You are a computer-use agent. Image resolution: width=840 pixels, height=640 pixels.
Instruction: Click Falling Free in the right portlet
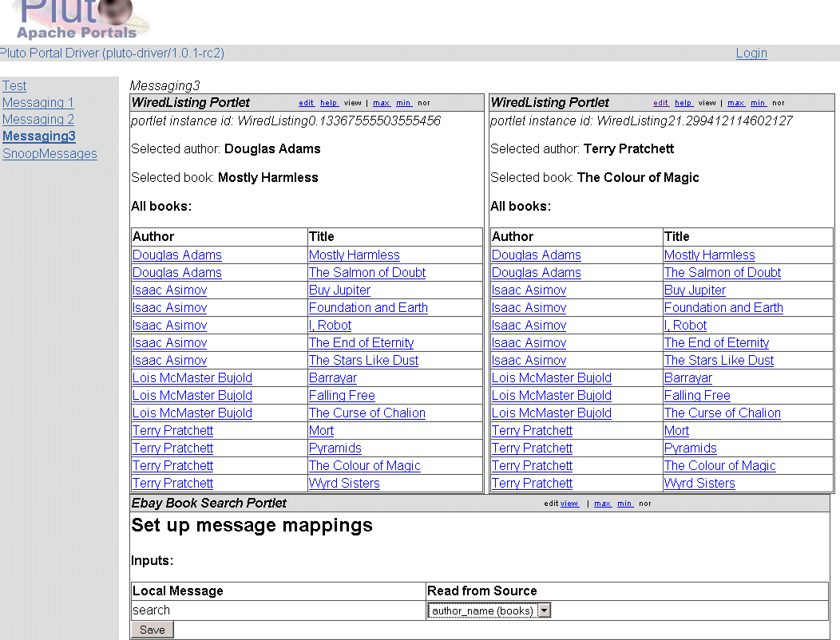pos(697,396)
